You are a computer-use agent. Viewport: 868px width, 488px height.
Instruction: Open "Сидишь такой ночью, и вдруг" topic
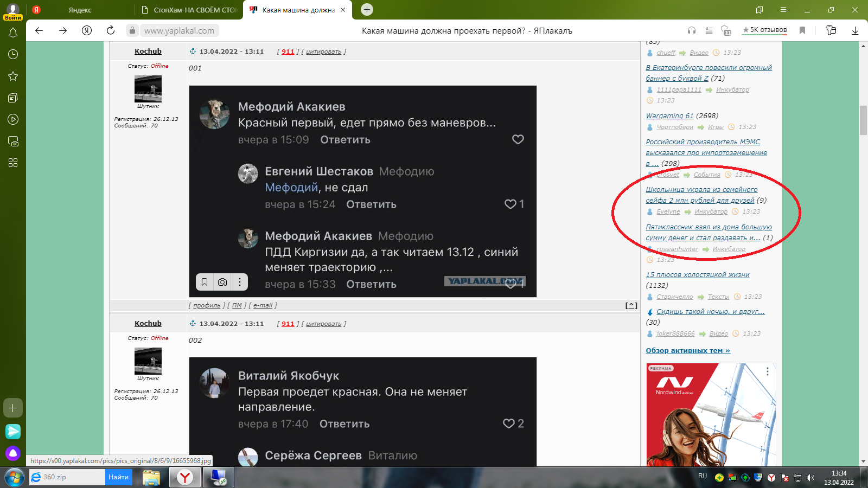[711, 312]
